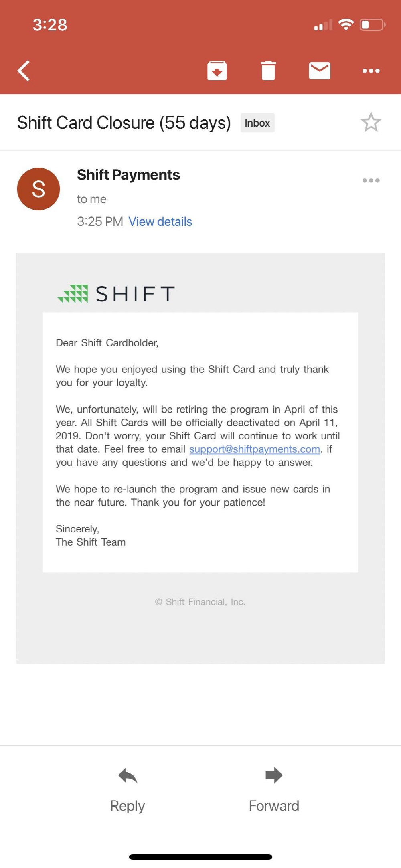Open support@shiftpayments.com email link
This screenshot has width=401, height=868.
pos(255,449)
